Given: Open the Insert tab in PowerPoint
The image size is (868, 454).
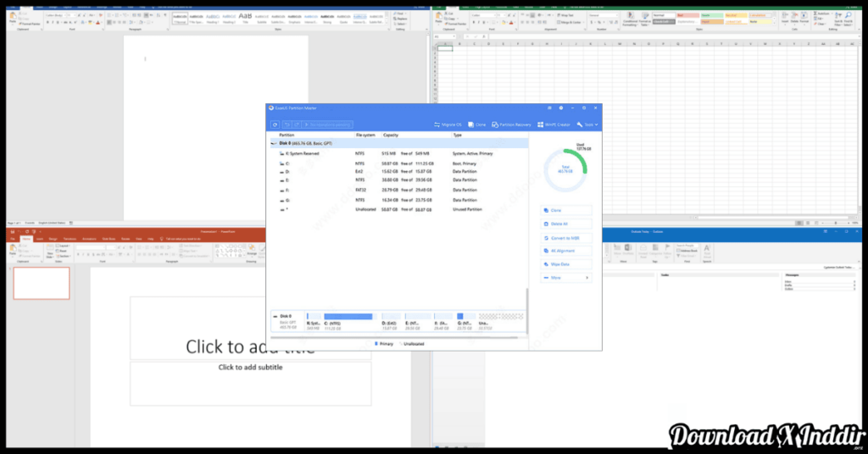Looking at the screenshot, I should click(39, 239).
